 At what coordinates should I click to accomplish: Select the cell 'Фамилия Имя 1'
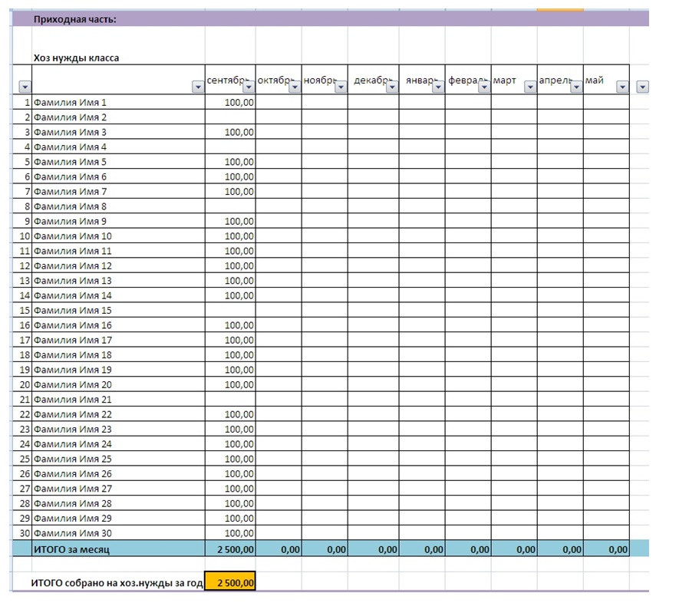point(118,102)
